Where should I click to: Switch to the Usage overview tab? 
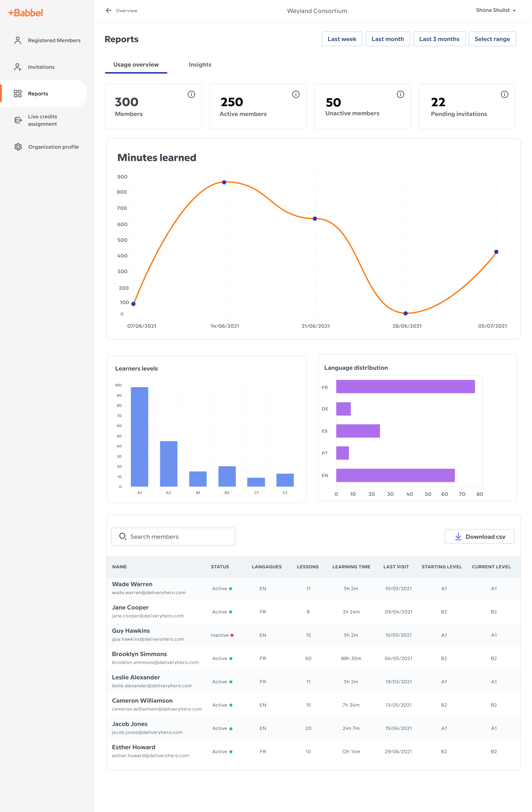136,65
